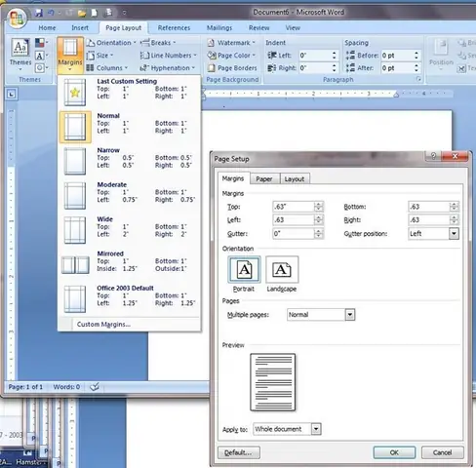Switch to the Review ribbon tab
476x468 pixels.
(259, 28)
